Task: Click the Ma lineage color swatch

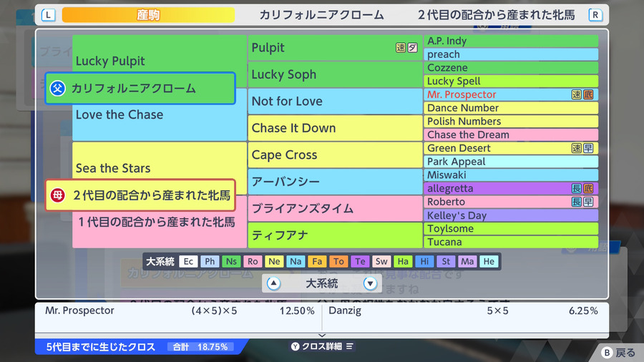Action: point(467,261)
